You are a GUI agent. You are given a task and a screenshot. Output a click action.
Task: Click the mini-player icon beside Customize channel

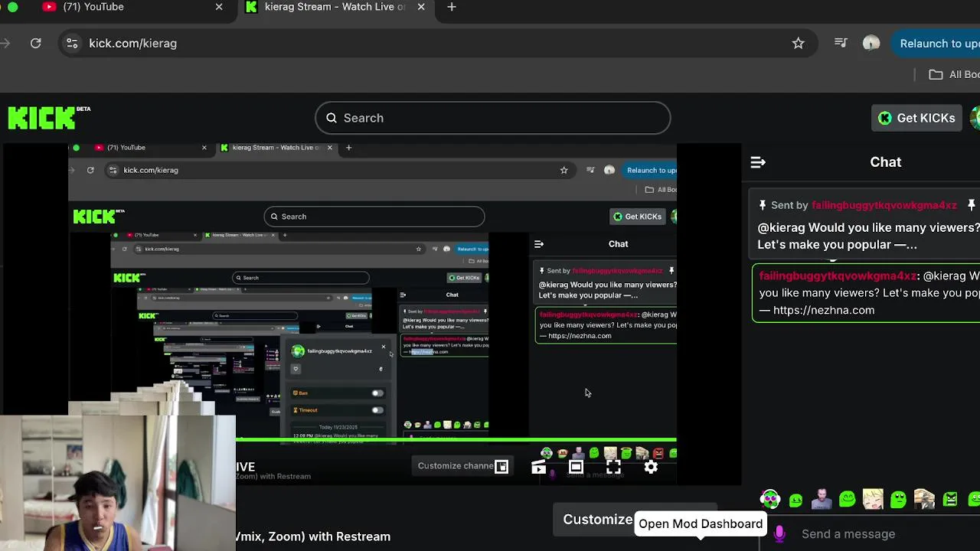click(501, 466)
